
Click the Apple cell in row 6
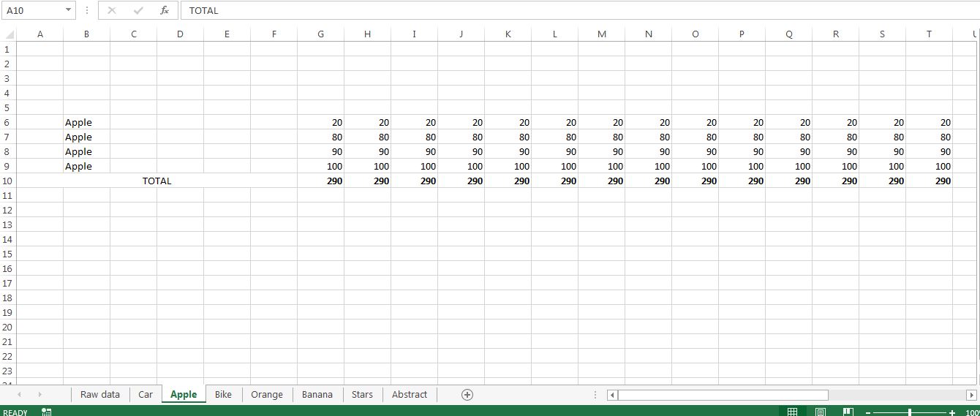point(86,122)
